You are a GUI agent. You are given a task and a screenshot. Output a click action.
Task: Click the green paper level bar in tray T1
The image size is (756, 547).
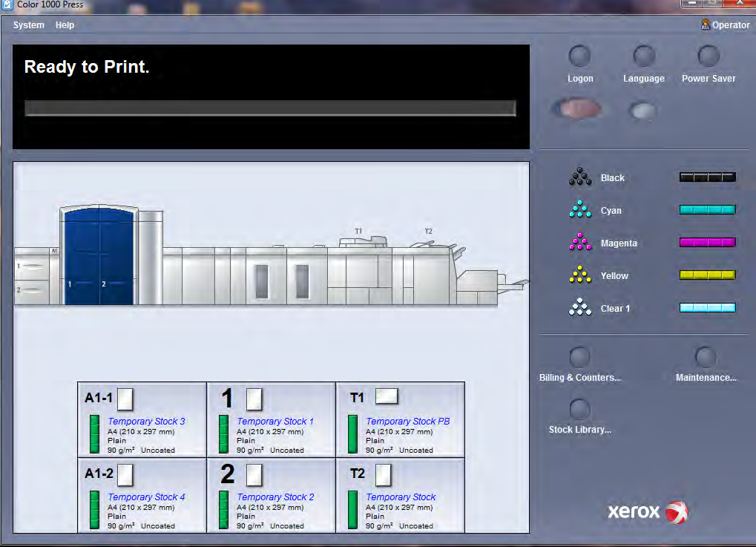click(353, 434)
